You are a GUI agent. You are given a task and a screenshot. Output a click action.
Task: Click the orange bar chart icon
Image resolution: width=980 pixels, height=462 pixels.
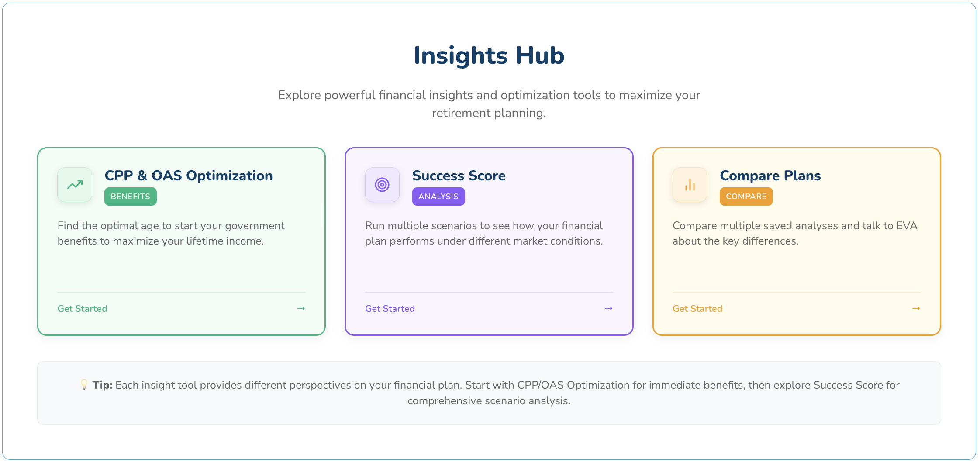[689, 185]
